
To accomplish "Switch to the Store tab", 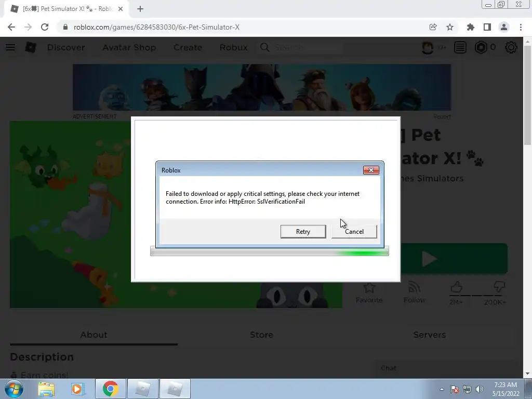I will point(262,335).
